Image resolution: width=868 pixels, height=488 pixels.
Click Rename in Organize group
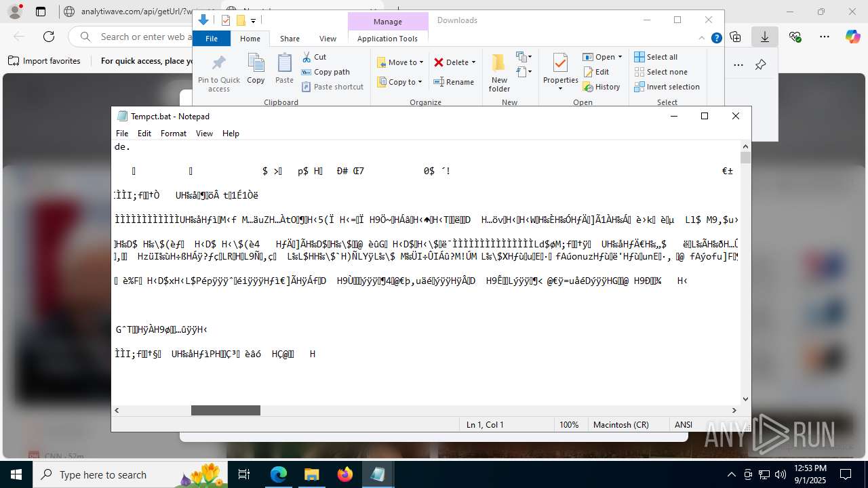pyautogui.click(x=454, y=82)
